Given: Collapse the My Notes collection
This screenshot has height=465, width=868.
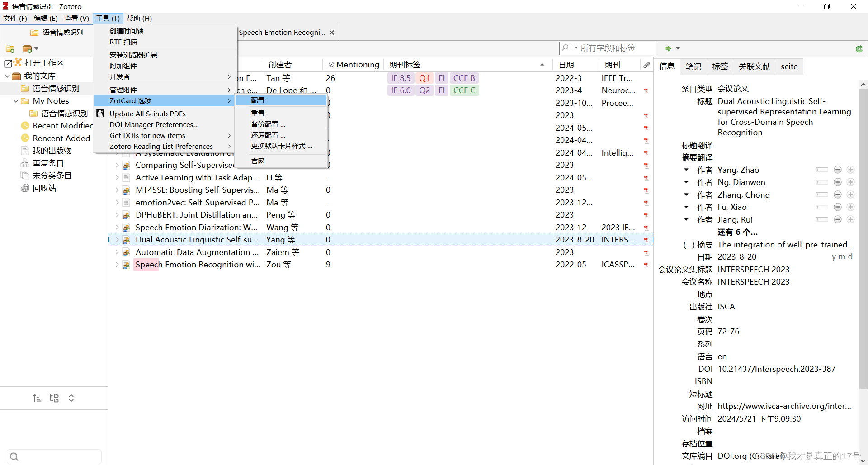Looking at the screenshot, I should [16, 101].
